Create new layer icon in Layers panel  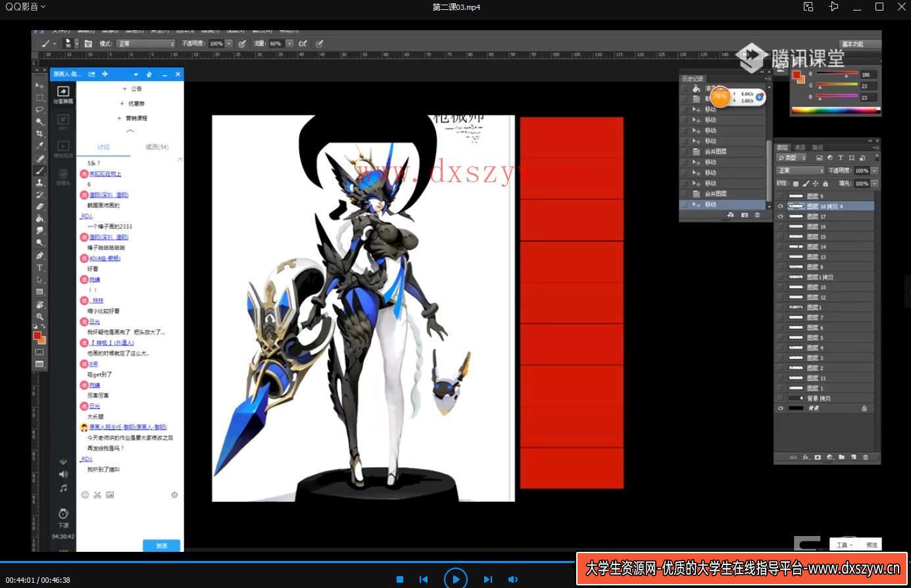(853, 457)
